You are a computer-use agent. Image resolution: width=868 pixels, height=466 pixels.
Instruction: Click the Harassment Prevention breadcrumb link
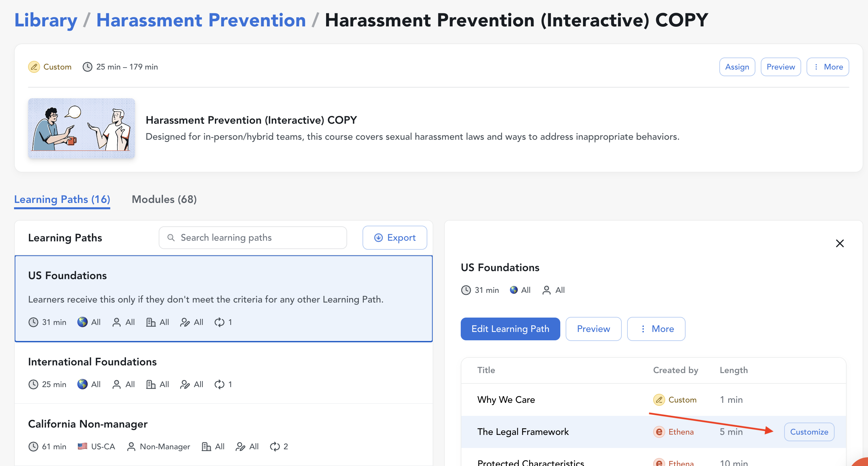click(201, 20)
